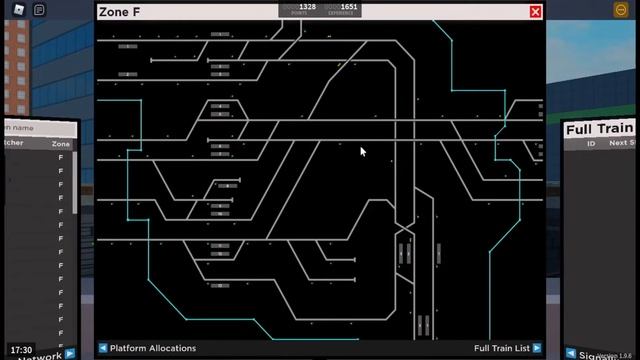This screenshot has height=360, width=640.
Task: Open the Roblox menu logo icon
Action: pos(19,9)
